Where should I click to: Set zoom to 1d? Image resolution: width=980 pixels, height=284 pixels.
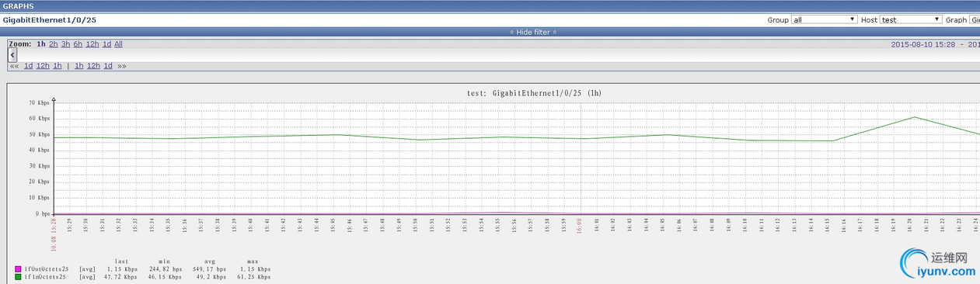(x=107, y=44)
